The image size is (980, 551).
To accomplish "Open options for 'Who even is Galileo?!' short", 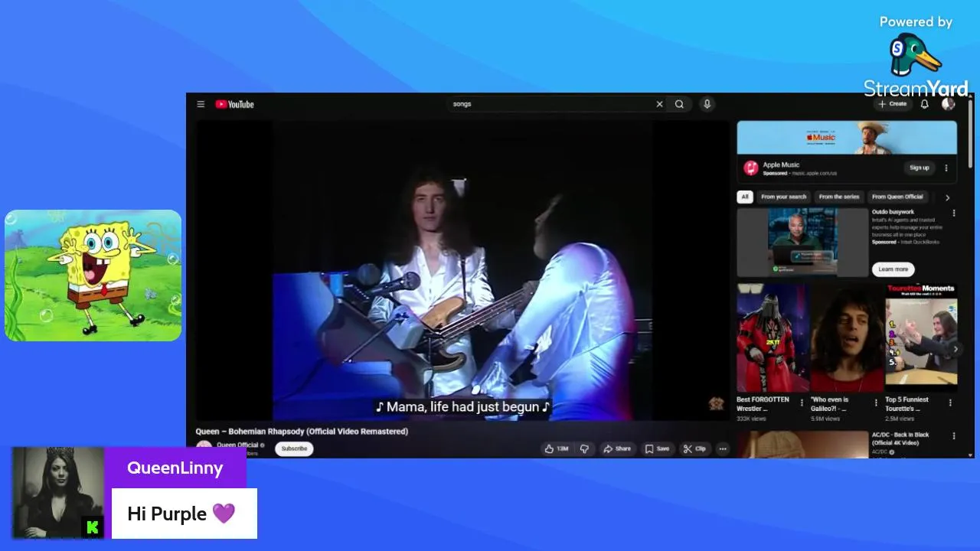I will pyautogui.click(x=876, y=403).
